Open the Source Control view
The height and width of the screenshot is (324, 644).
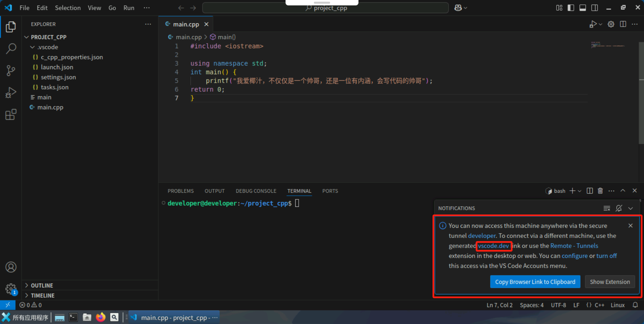[x=11, y=70]
